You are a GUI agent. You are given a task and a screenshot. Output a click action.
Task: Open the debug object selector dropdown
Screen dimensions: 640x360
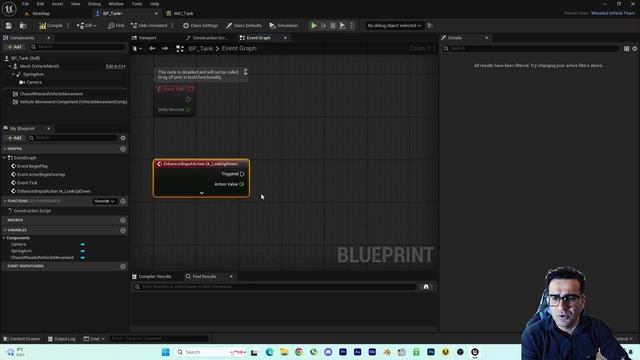[x=394, y=26]
